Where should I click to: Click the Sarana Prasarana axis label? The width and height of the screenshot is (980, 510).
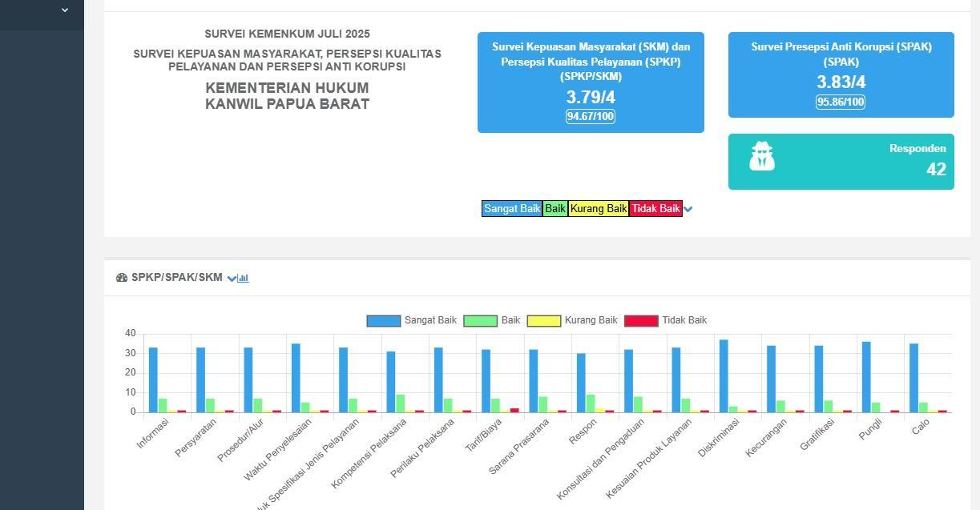(519, 446)
